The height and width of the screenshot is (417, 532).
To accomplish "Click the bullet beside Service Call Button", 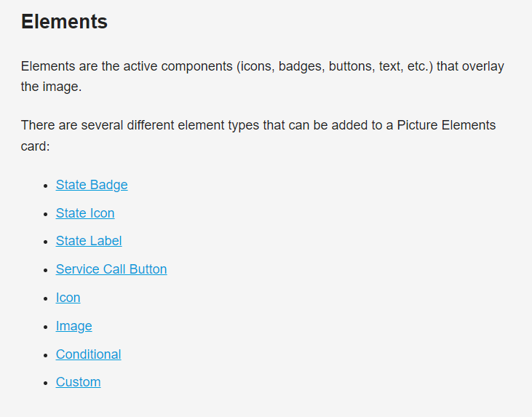I will click(46, 271).
